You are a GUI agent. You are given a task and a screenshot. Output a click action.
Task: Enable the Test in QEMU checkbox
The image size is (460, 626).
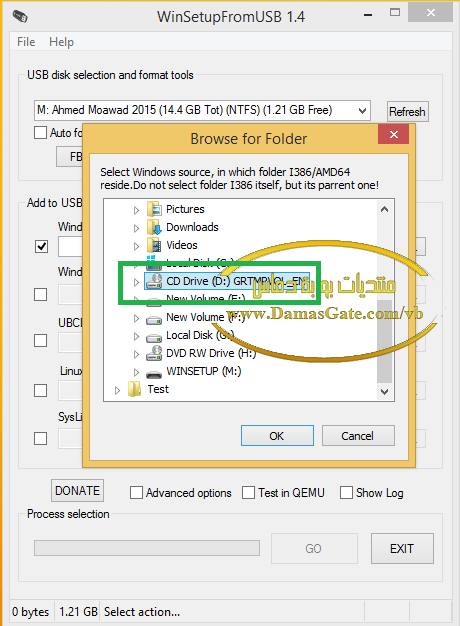click(248, 493)
